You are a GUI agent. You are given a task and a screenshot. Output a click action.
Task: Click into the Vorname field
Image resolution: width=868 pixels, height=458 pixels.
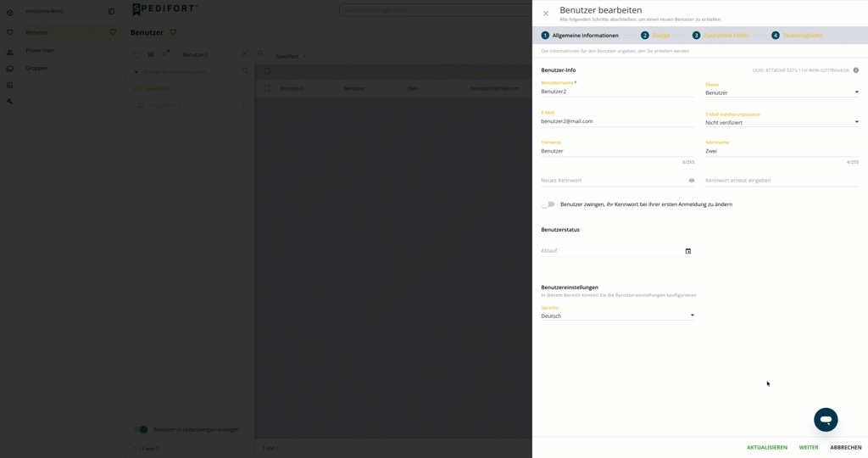[617, 151]
